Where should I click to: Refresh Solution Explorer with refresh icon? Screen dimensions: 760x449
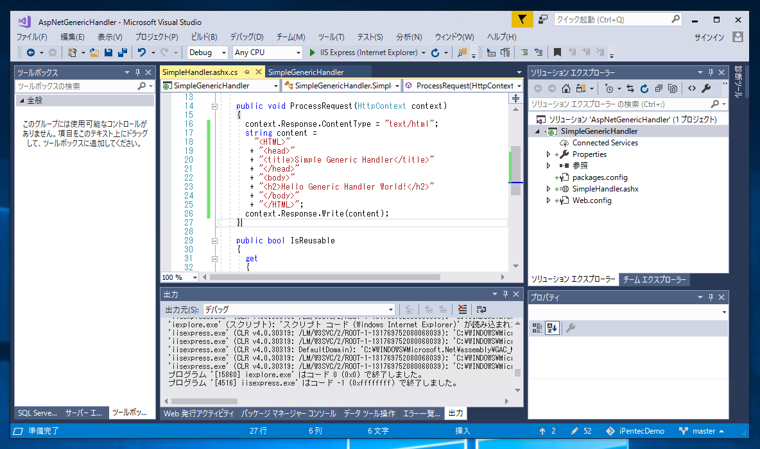tap(644, 89)
